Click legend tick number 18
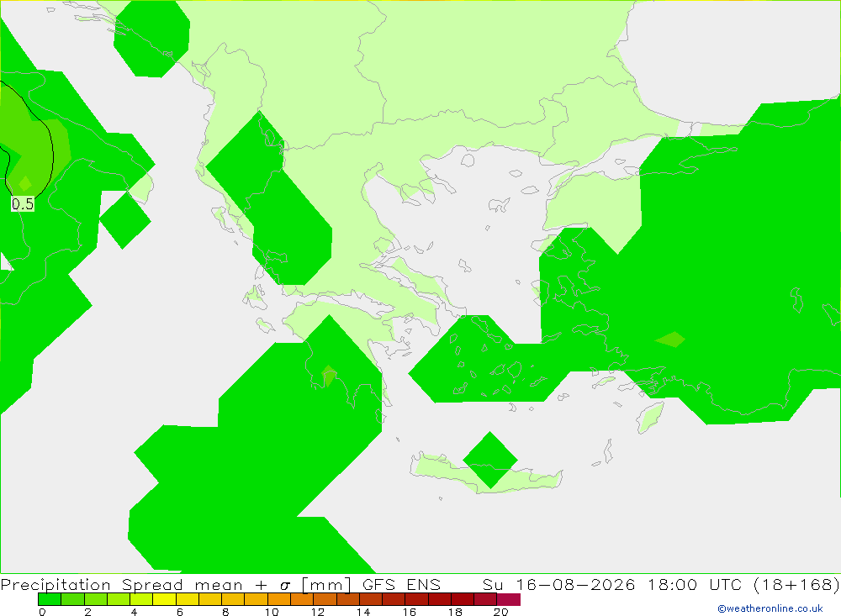Screen dimensions: 841x616 455,612
